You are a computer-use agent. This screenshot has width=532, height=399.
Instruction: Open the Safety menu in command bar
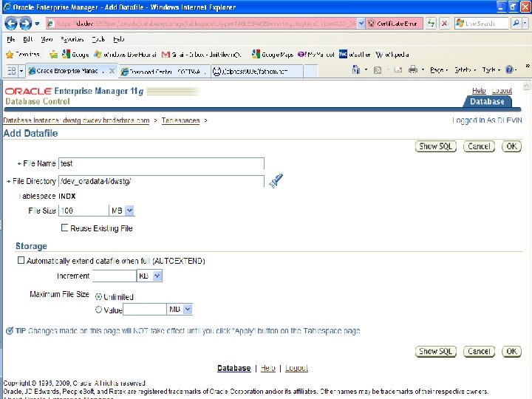coord(465,70)
